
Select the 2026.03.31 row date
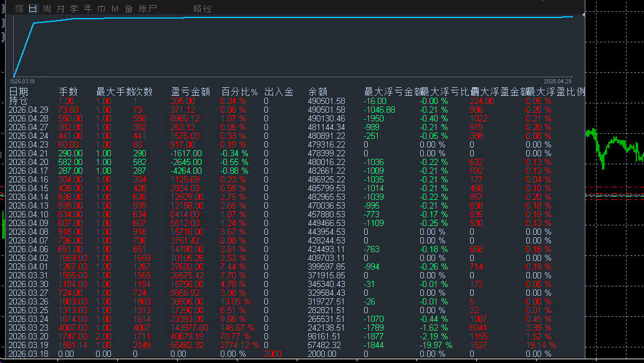pyautogui.click(x=28, y=276)
